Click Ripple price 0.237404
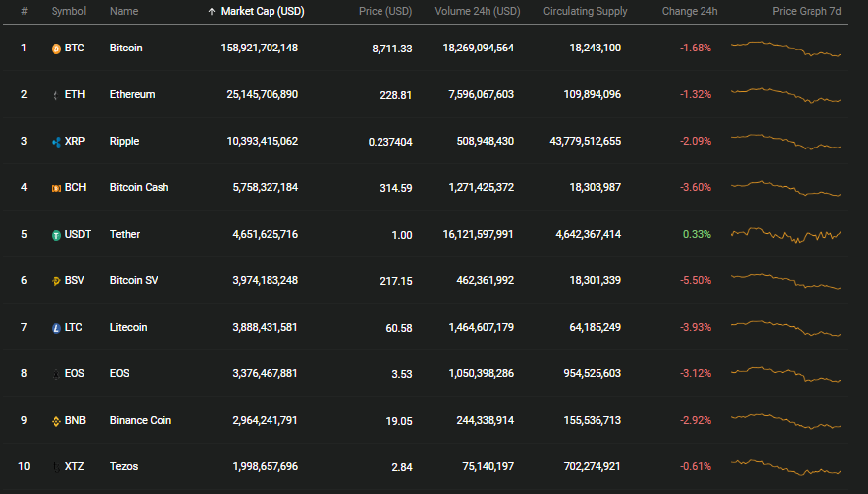This screenshot has width=868, height=494. (x=390, y=142)
